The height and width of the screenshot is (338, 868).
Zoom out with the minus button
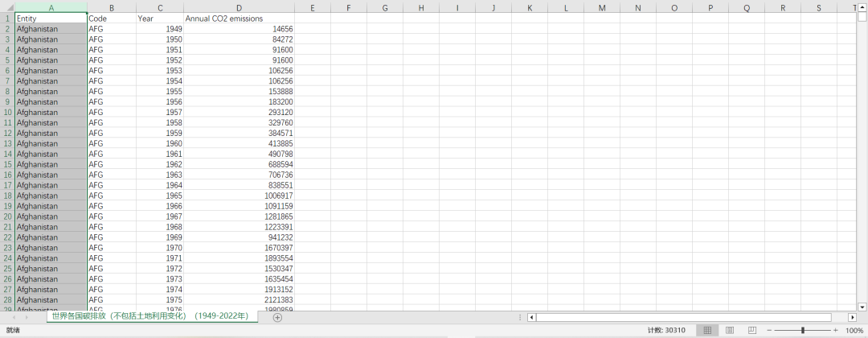pos(769,330)
